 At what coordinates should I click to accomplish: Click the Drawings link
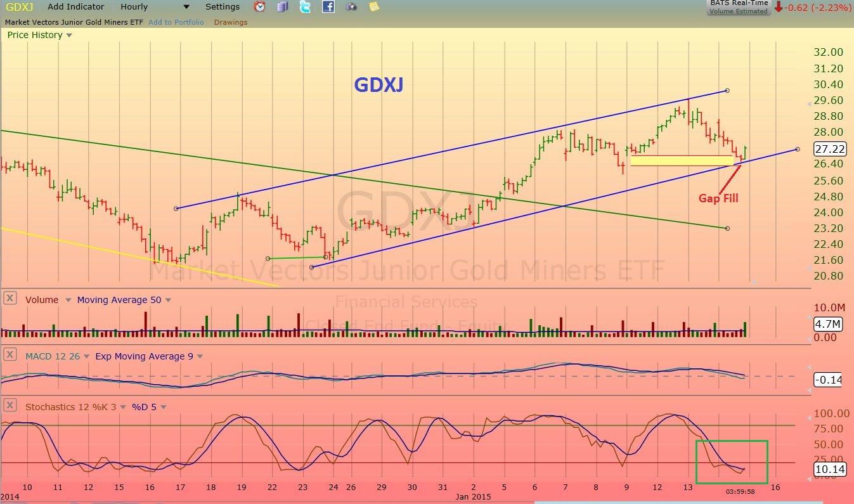click(x=231, y=22)
